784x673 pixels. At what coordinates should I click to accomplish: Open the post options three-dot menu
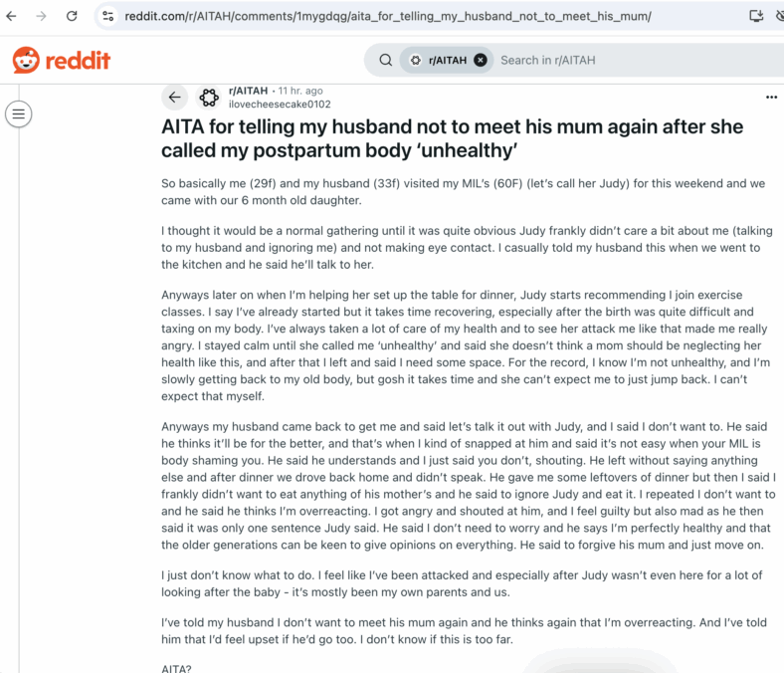(x=771, y=98)
